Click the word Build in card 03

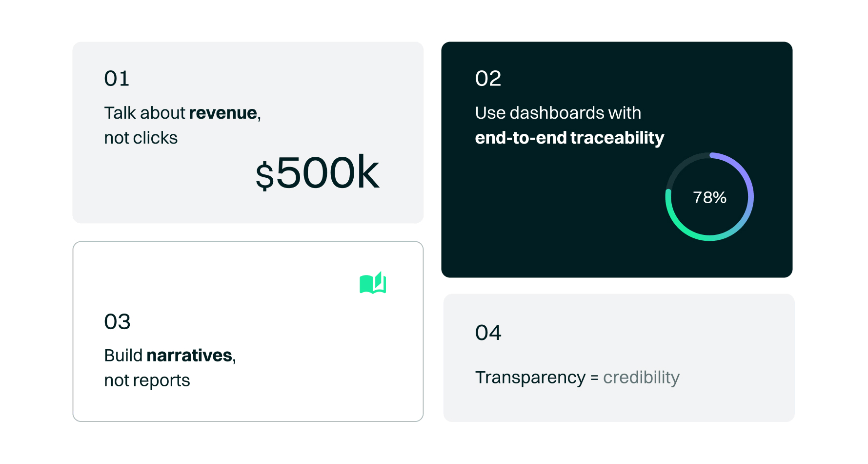coord(123,355)
